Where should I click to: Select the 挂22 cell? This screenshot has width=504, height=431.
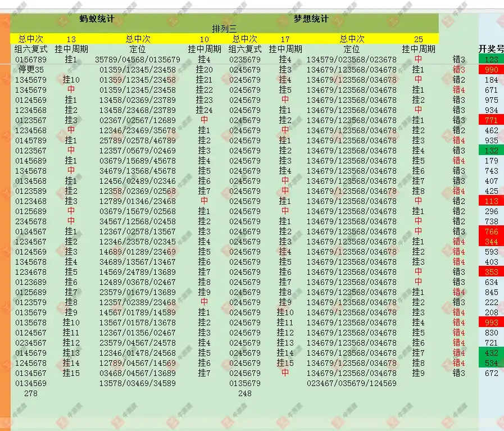[x=205, y=90]
